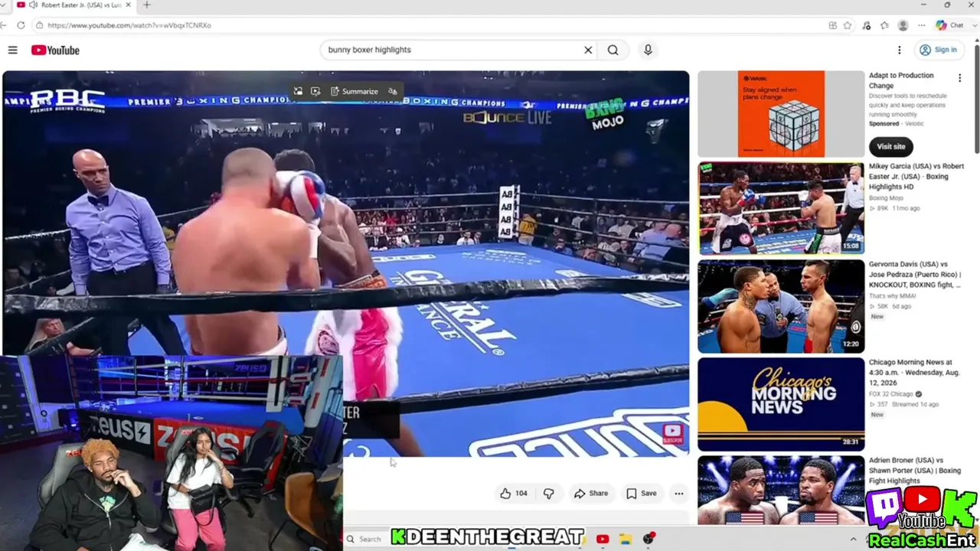Open the FOX 32 Chicago channel name
980x551 pixels.
point(891,394)
